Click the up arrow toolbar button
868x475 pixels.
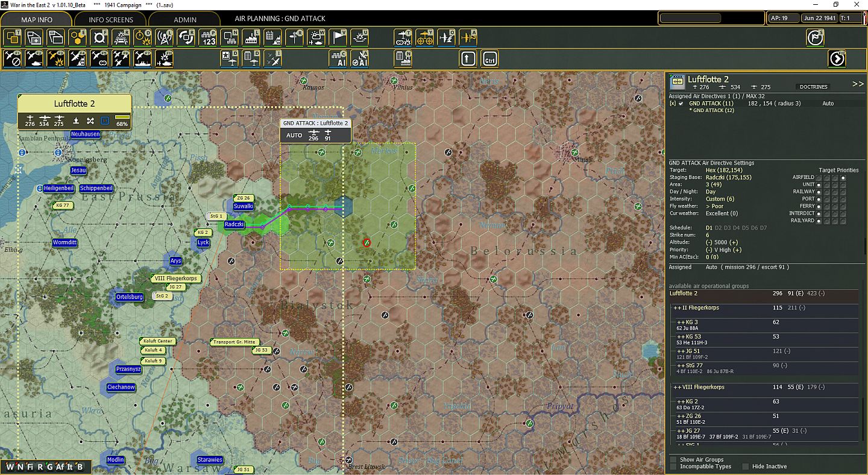pyautogui.click(x=468, y=58)
